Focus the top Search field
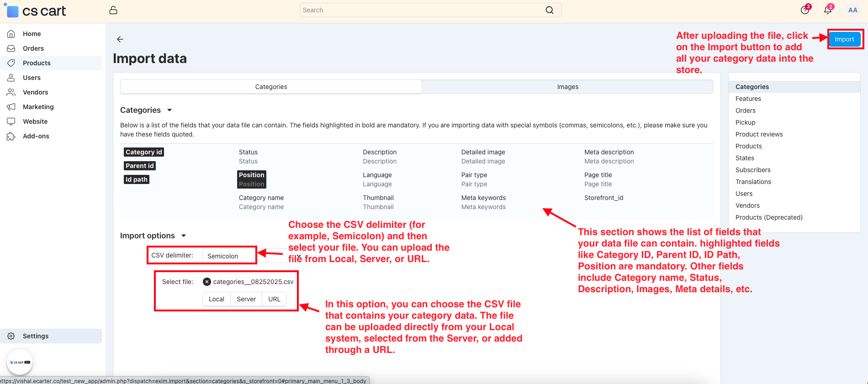 (x=420, y=10)
